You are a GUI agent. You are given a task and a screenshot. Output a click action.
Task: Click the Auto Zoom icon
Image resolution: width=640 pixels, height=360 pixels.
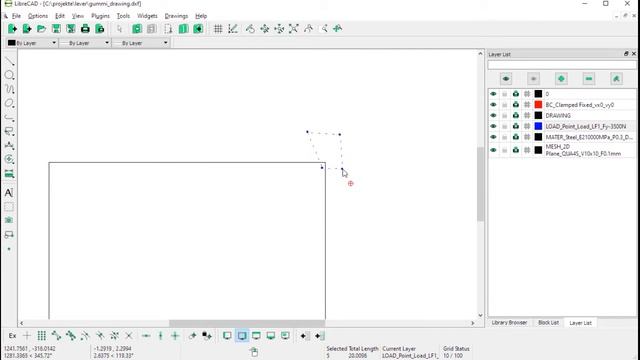(x=293, y=29)
